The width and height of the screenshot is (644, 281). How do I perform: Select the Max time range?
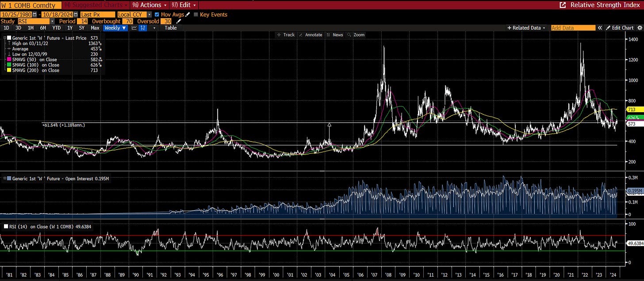click(x=95, y=28)
